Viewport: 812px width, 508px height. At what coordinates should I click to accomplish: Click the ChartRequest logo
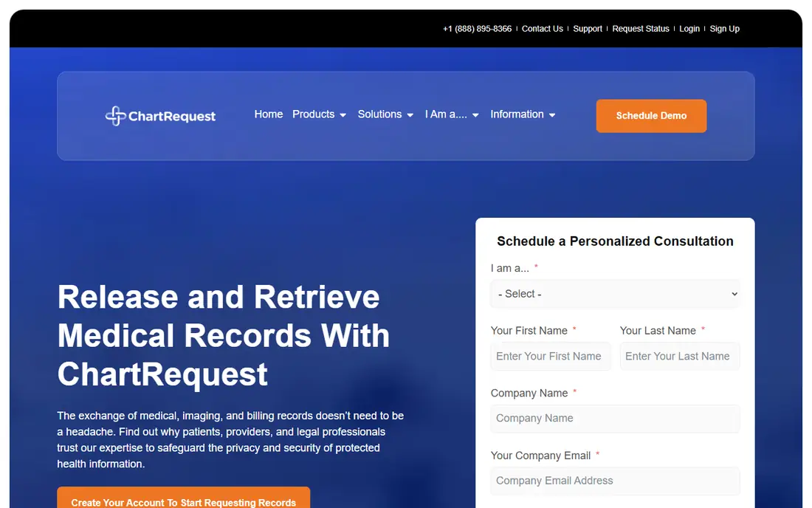[160, 116]
